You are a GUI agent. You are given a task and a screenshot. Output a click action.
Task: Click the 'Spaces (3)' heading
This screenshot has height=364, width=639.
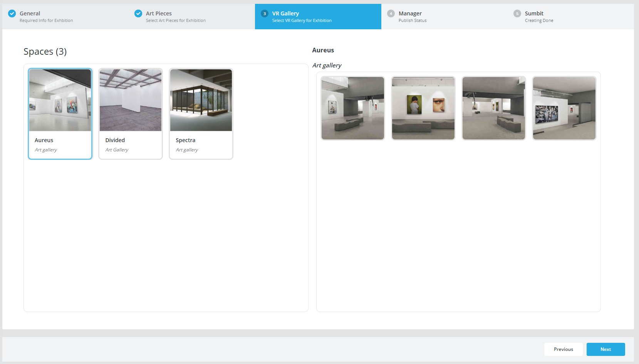click(45, 52)
